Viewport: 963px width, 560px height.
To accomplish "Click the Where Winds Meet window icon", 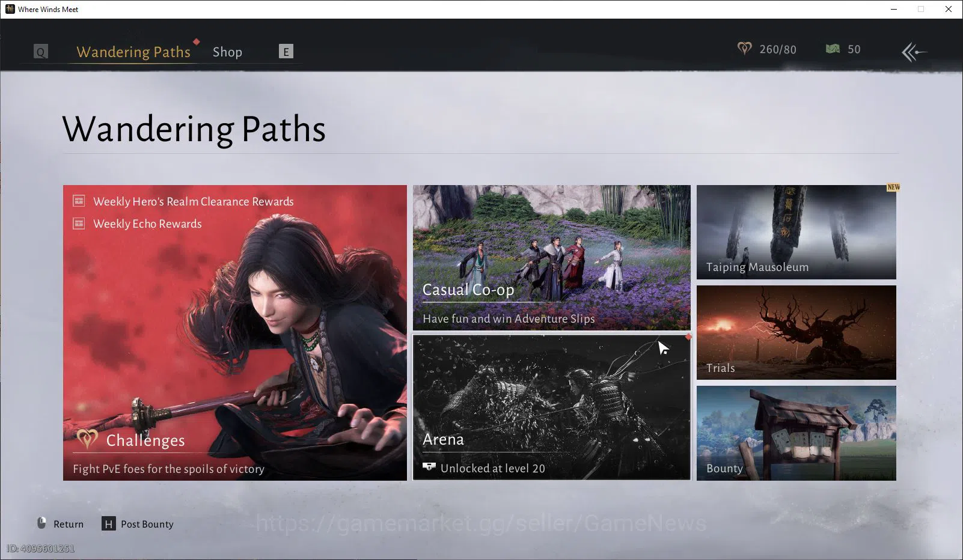I will click(x=10, y=9).
